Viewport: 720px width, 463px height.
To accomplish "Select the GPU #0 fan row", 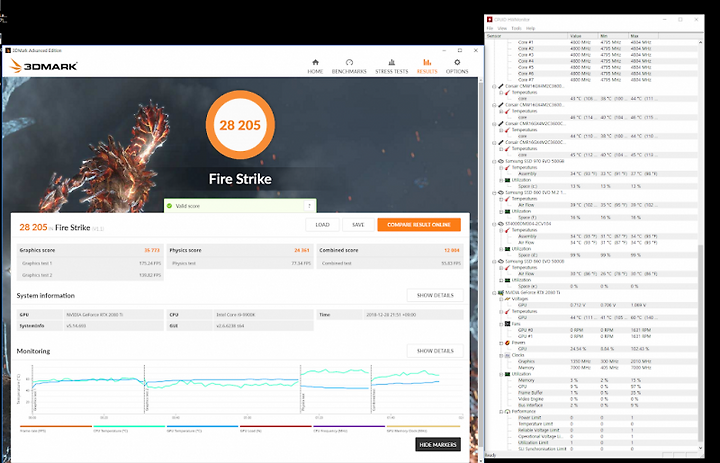I will click(592, 330).
